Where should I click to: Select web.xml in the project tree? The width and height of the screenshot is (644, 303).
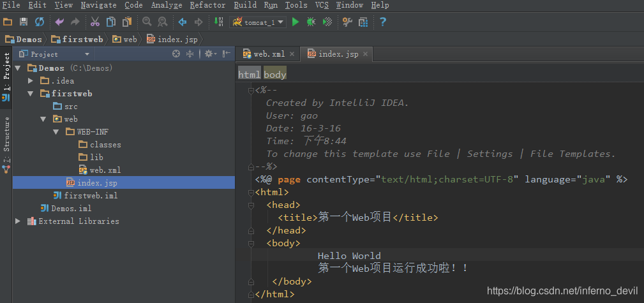coord(100,170)
